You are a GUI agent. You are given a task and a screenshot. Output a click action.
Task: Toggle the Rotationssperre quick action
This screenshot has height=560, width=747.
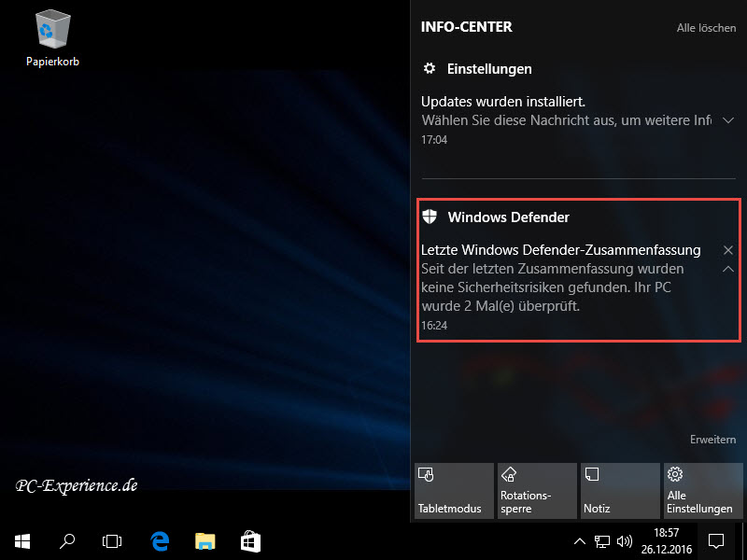[536, 491]
